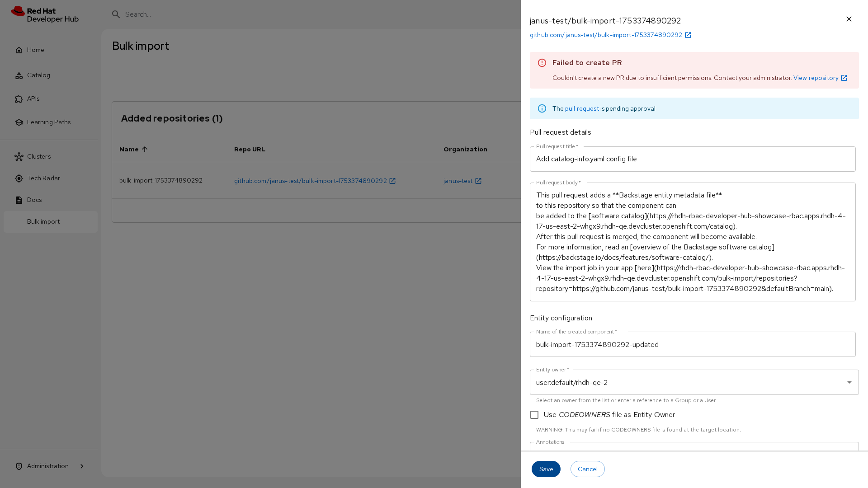Expand the Entity owner dropdown arrow
The image size is (868, 488).
(849, 382)
